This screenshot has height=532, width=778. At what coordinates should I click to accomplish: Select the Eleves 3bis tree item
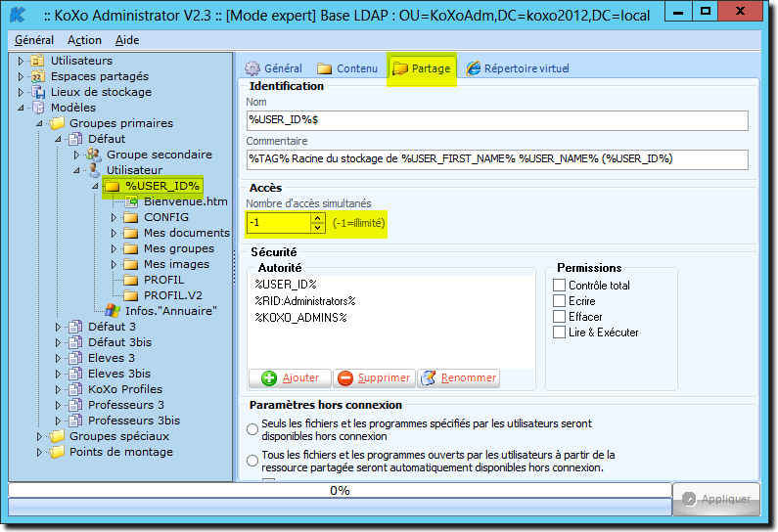[119, 374]
